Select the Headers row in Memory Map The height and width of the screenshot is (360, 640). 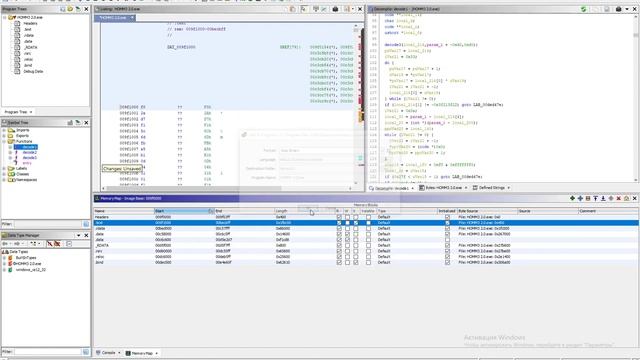click(x=366, y=217)
